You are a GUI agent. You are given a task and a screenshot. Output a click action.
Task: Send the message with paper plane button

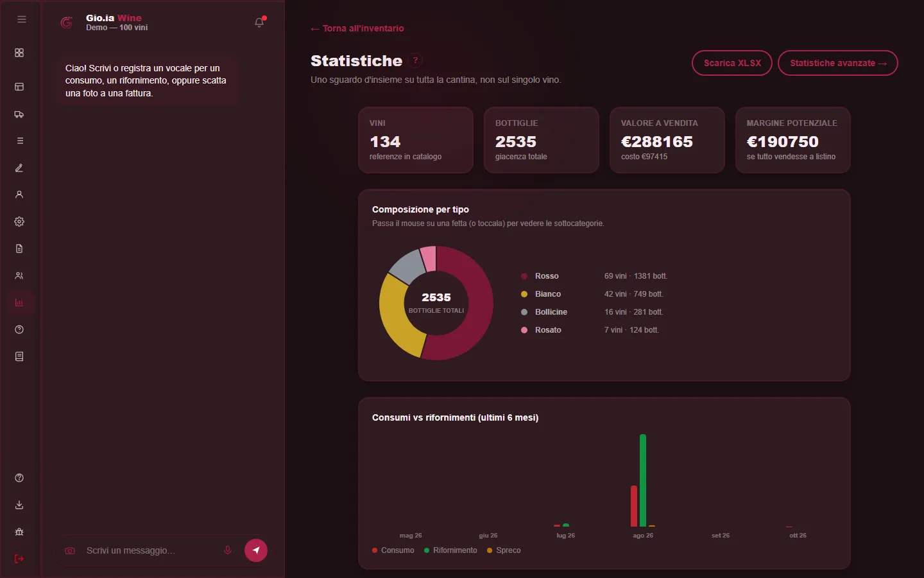pos(256,550)
